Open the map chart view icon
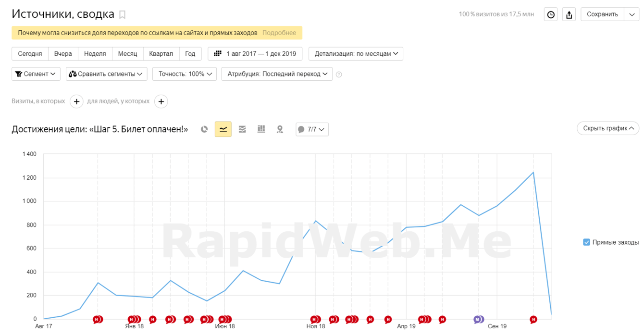The width and height of the screenshot is (644, 336). coord(280,129)
